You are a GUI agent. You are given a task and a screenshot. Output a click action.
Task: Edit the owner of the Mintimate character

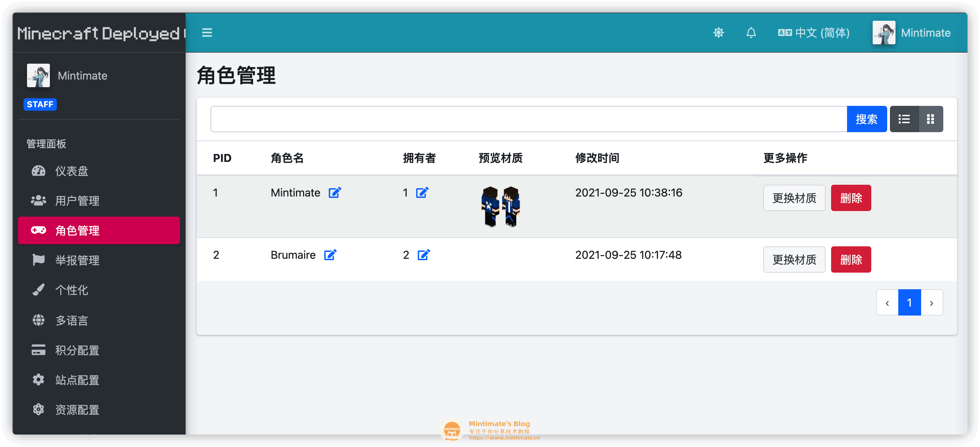pyautogui.click(x=422, y=193)
